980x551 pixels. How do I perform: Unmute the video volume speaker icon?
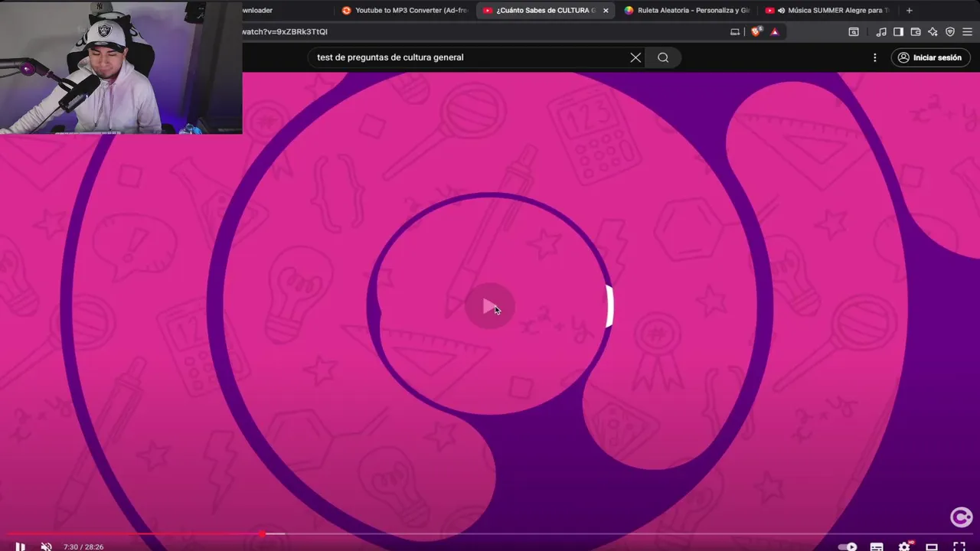[46, 546]
